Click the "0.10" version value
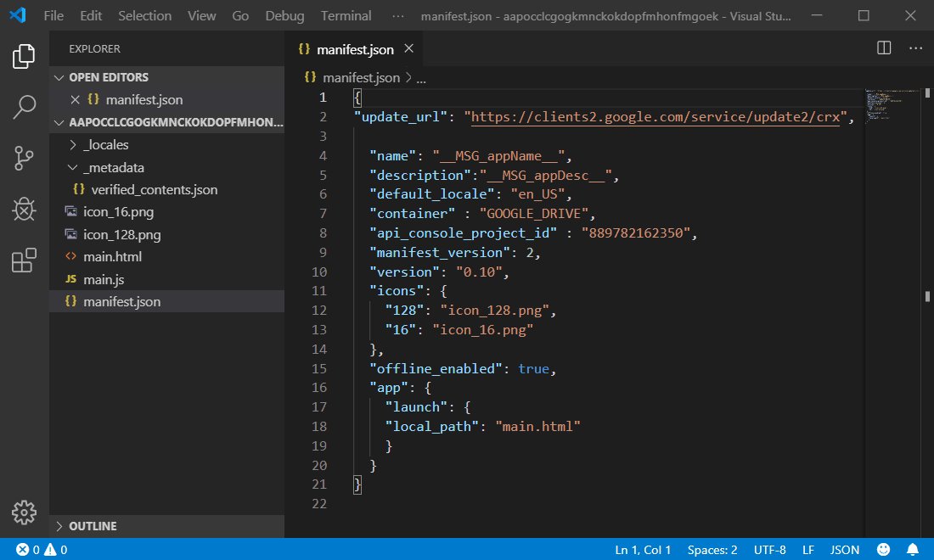Viewport: 934px width, 560px height. tap(479, 272)
